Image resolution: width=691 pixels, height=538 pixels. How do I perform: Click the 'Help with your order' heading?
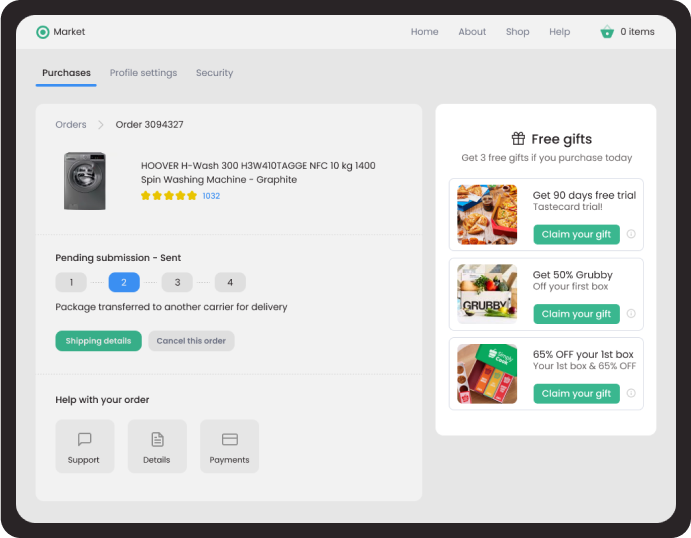pyautogui.click(x=102, y=400)
